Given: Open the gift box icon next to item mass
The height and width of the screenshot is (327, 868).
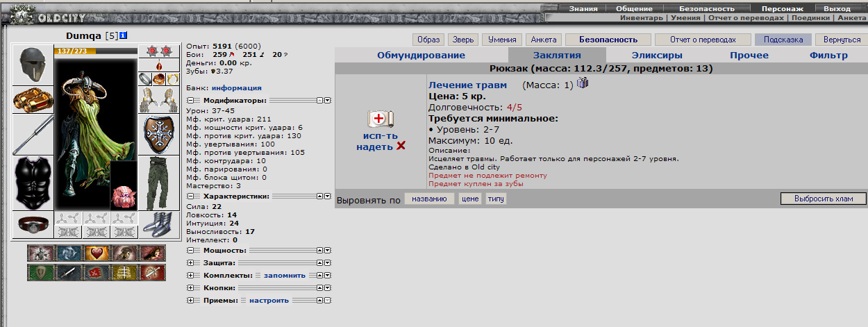Looking at the screenshot, I should point(583,84).
